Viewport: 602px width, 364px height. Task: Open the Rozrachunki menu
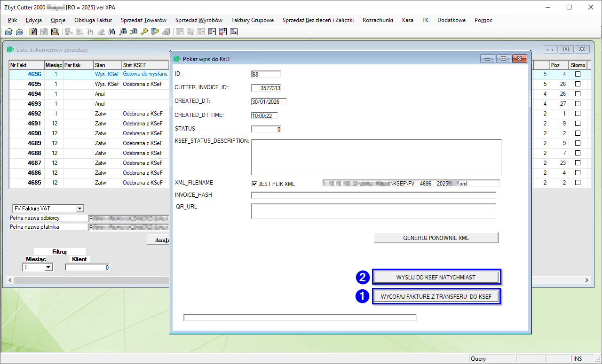click(378, 20)
